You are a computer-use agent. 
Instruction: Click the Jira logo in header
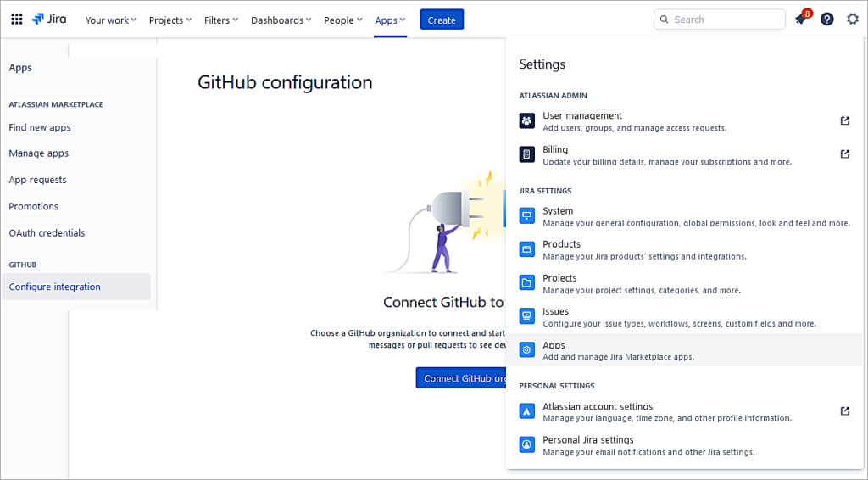point(49,20)
